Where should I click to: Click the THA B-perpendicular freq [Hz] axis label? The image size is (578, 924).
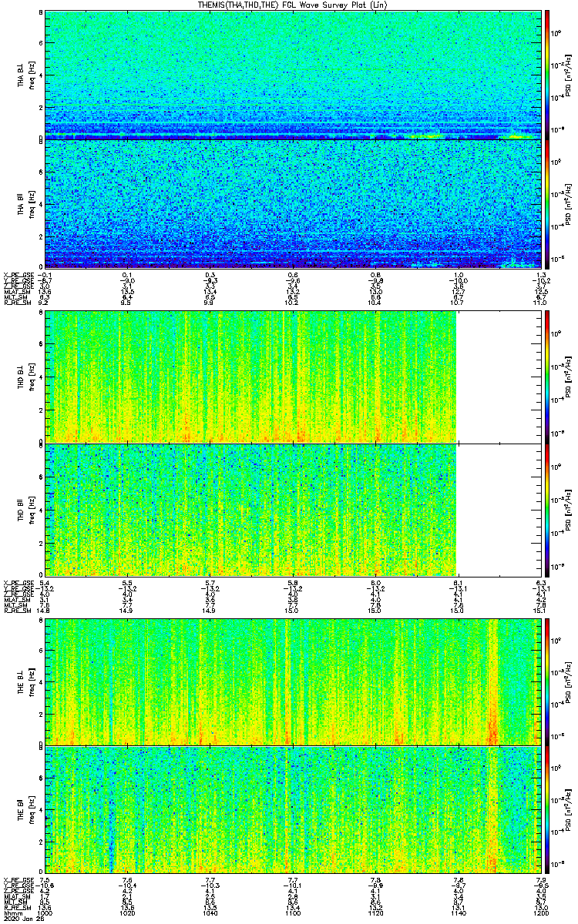coord(32,75)
